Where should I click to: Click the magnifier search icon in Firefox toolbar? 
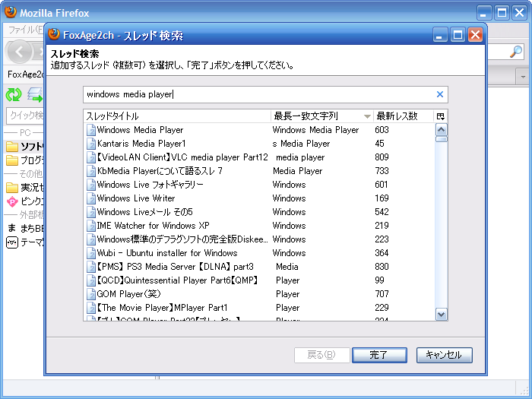516,52
